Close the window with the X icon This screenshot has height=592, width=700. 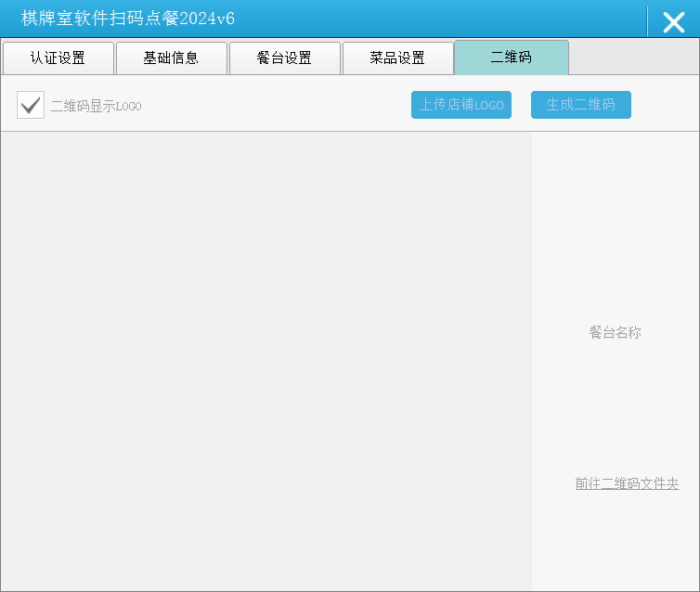click(x=673, y=21)
